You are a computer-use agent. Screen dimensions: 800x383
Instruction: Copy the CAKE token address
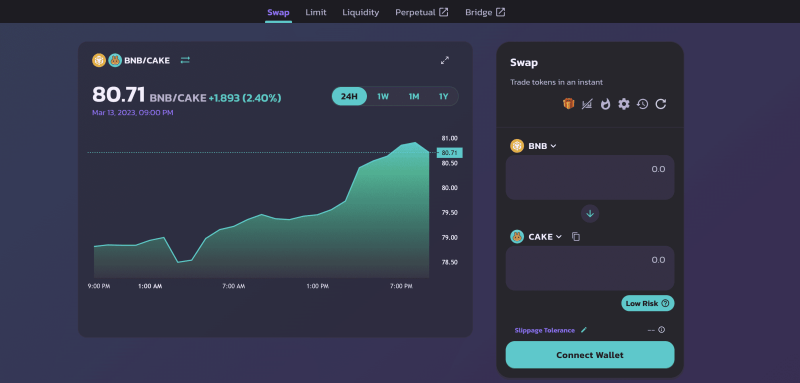coord(576,237)
